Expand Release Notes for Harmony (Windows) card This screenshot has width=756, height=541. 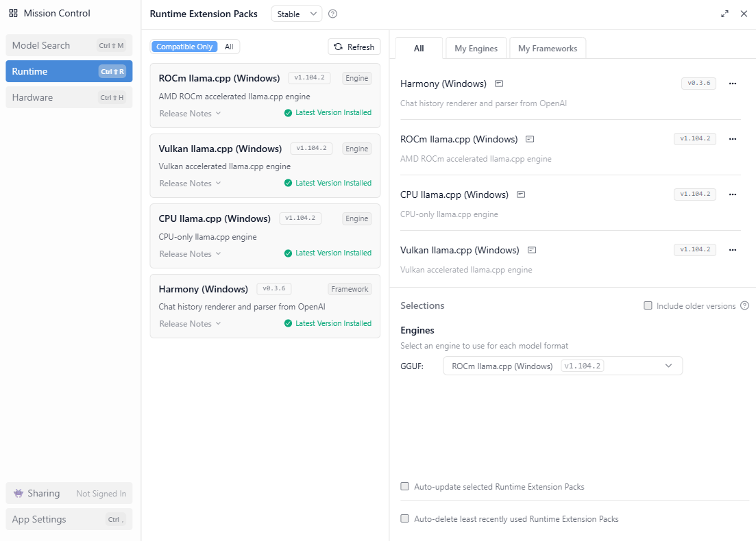click(x=190, y=324)
